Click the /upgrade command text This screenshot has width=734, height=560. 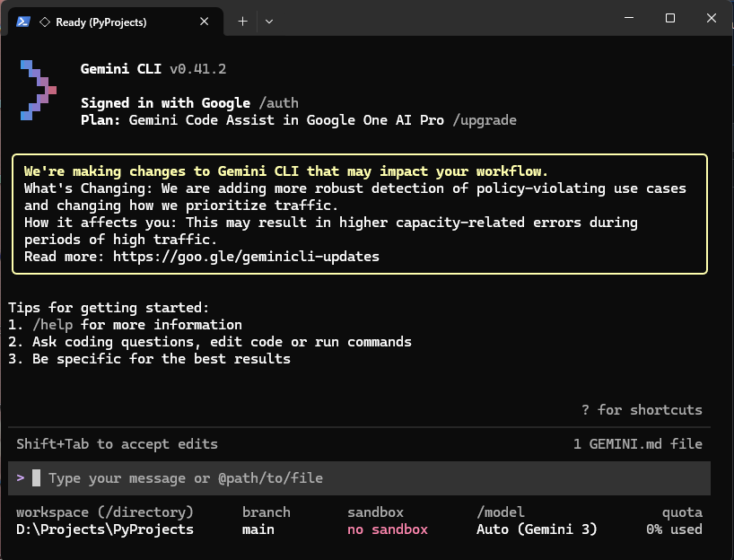point(485,120)
